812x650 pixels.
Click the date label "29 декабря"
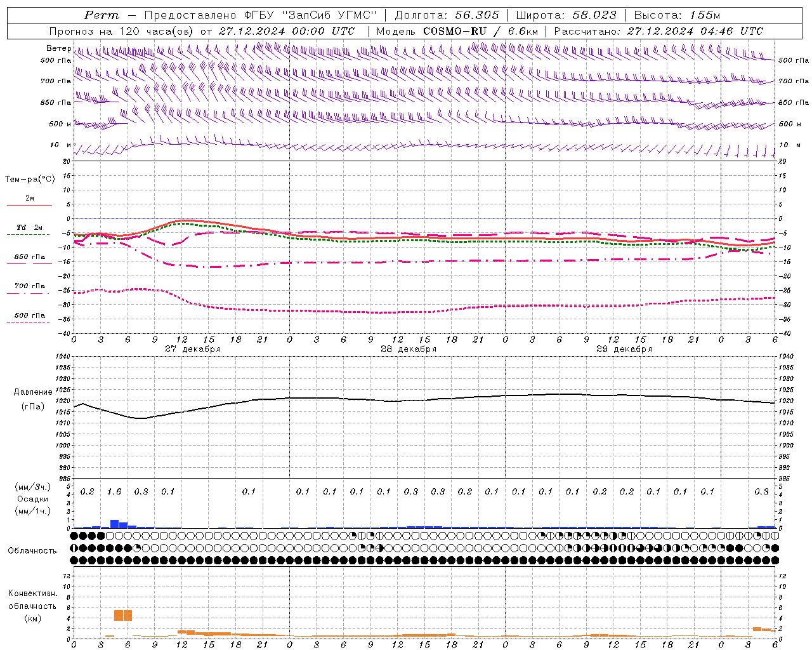pyautogui.click(x=624, y=349)
